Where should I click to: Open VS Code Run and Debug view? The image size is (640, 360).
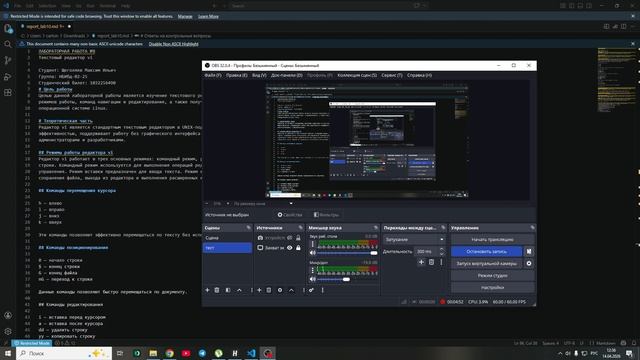(8, 77)
